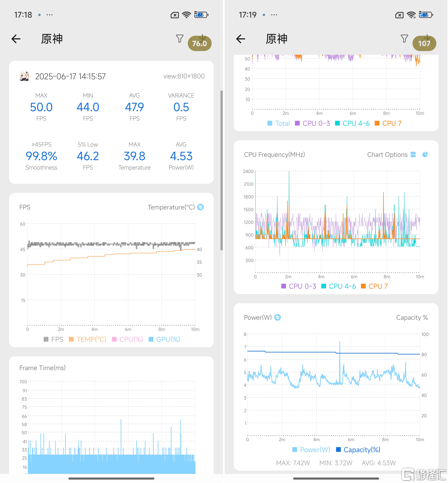Tap the home gesture bar on the 17:19 screen
Screen dimensions: 448x483
pyautogui.click(x=336, y=478)
